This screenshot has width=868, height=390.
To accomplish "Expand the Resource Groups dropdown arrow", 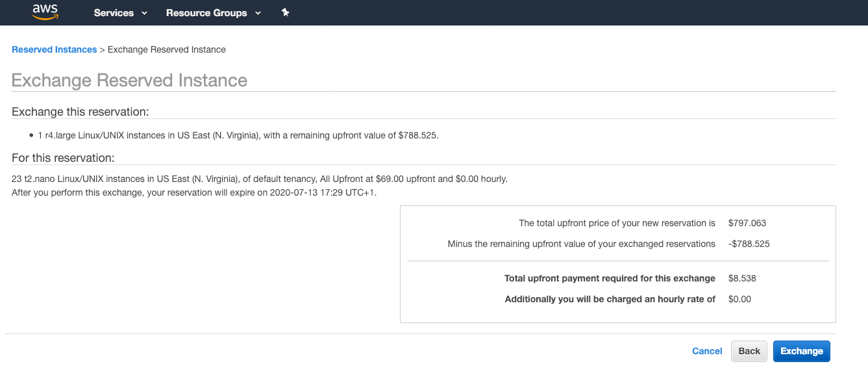I will click(258, 13).
